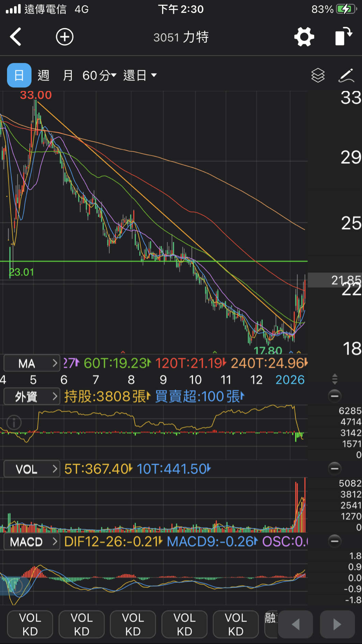Open 還日 adjustment dropdown
Image resolution: width=362 pixels, height=644 pixels.
[x=140, y=75]
